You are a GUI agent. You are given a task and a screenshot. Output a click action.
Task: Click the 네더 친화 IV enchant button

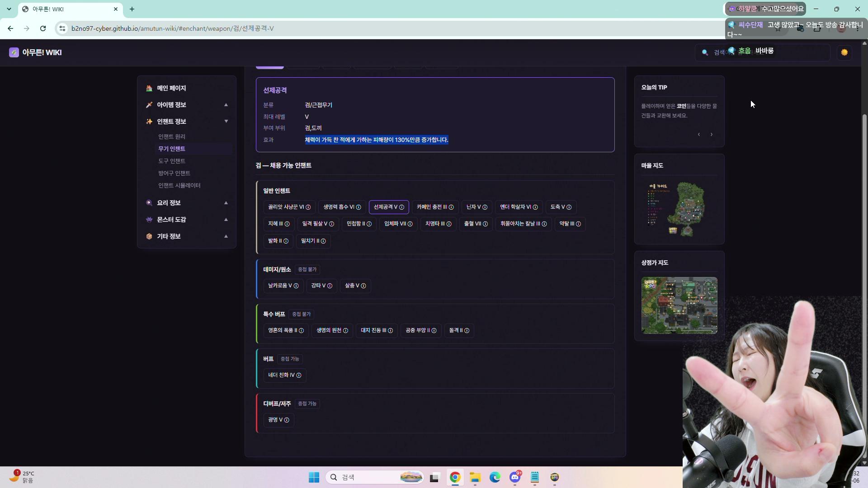285,375
